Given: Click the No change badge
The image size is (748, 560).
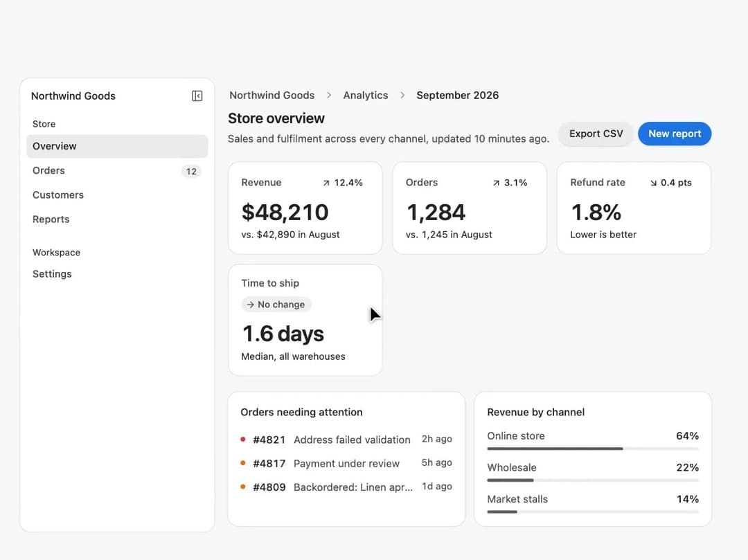Looking at the screenshot, I should (276, 305).
